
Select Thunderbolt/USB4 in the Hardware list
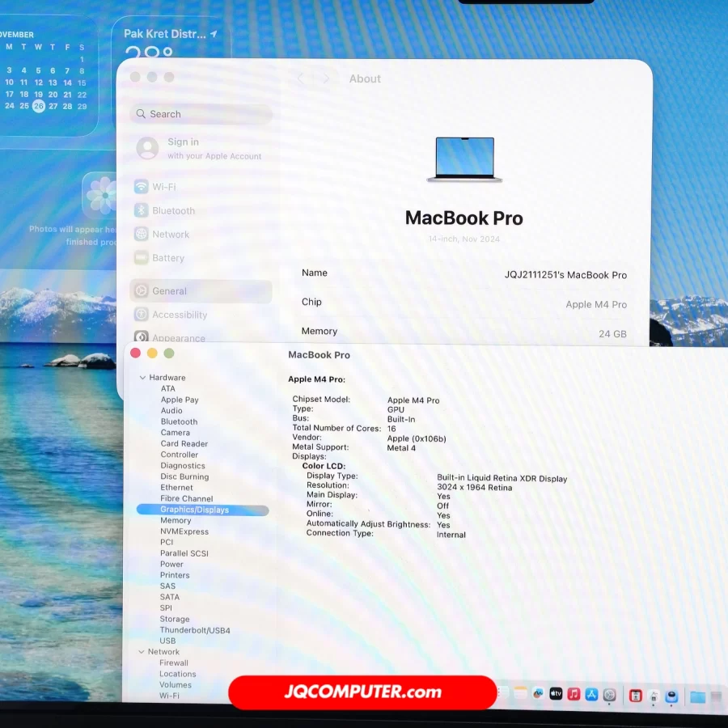tap(195, 630)
